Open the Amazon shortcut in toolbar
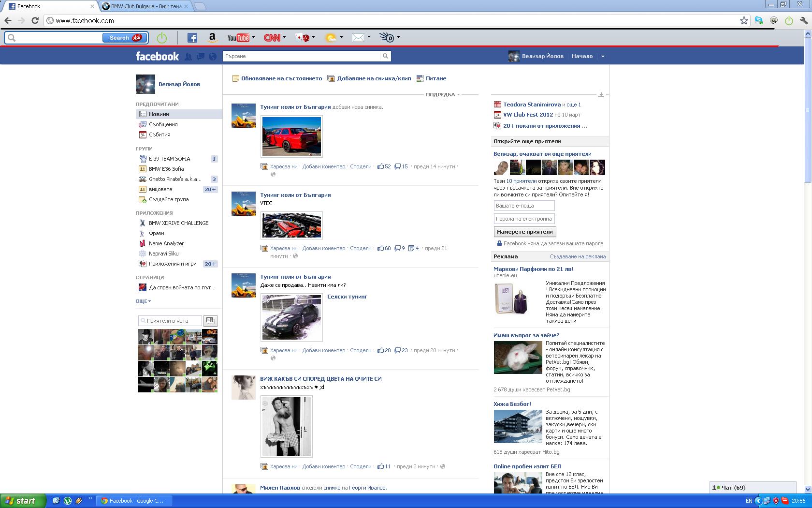 click(x=212, y=38)
